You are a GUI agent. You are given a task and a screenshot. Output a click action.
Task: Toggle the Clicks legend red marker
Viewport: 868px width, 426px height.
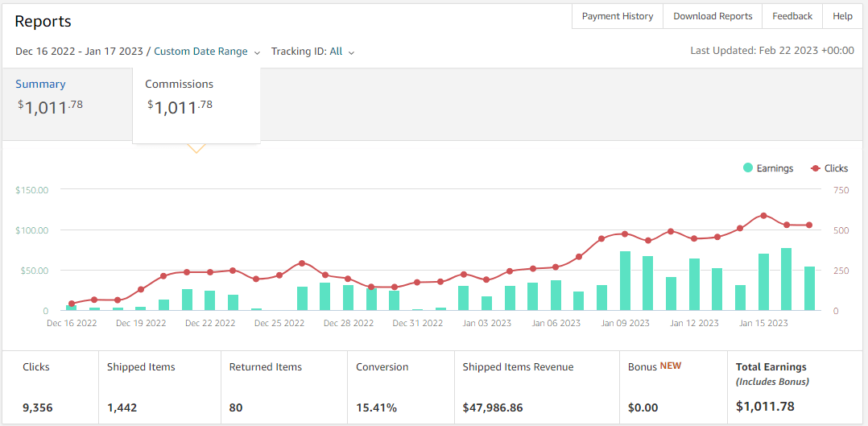click(x=816, y=168)
